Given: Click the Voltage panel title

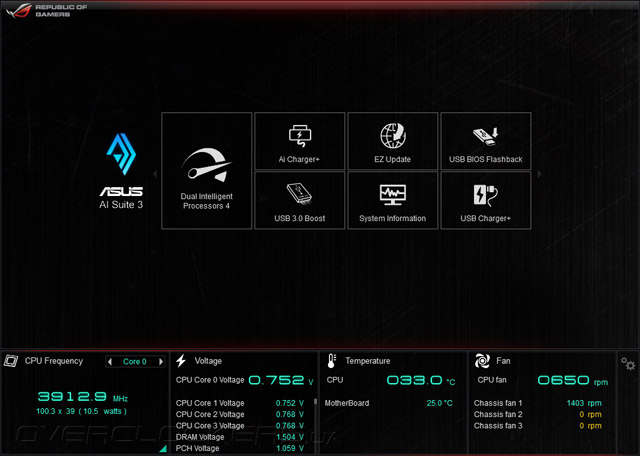Looking at the screenshot, I should (208, 361).
